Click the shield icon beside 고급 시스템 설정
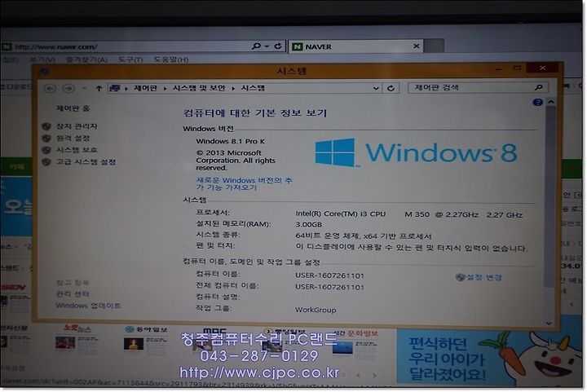 coord(46,162)
